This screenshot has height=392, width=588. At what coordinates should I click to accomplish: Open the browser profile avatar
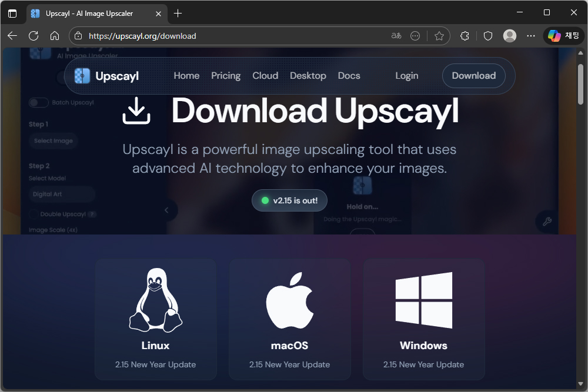510,36
